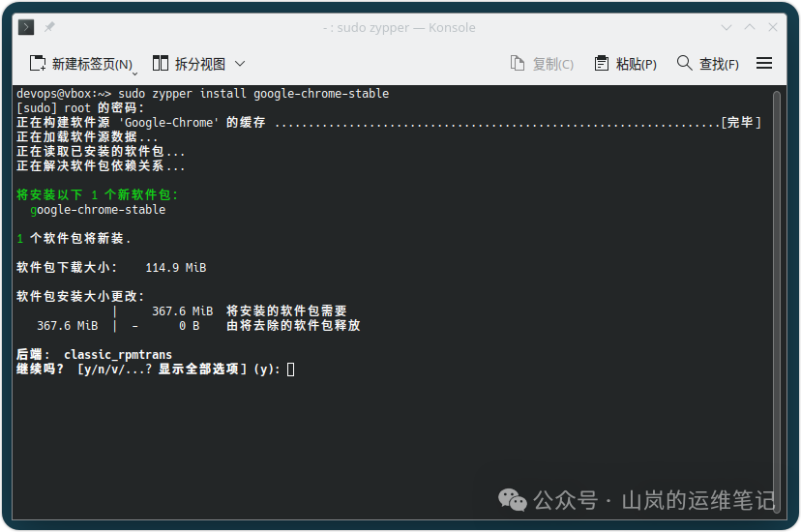Click the '0 B' freed size value

pos(189,326)
